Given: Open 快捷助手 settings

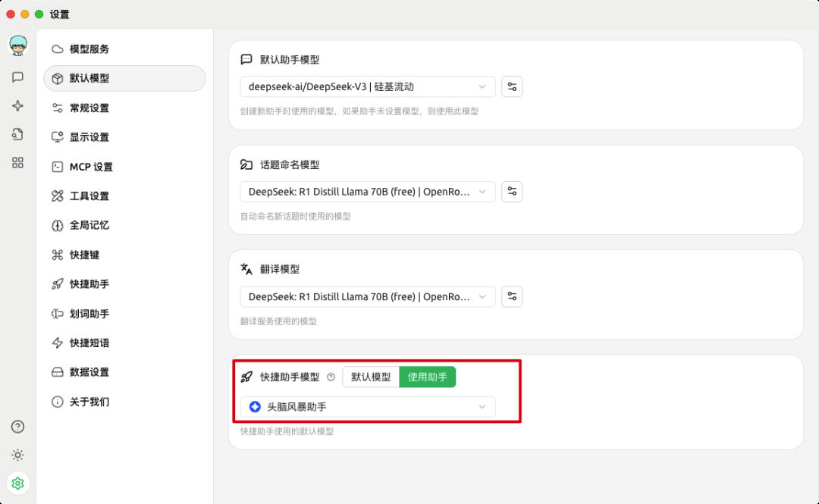Looking at the screenshot, I should point(125,284).
